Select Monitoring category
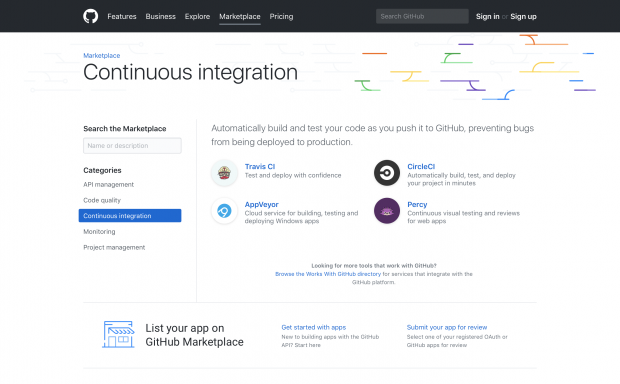Screen dimensions: 620x384 pos(99,231)
